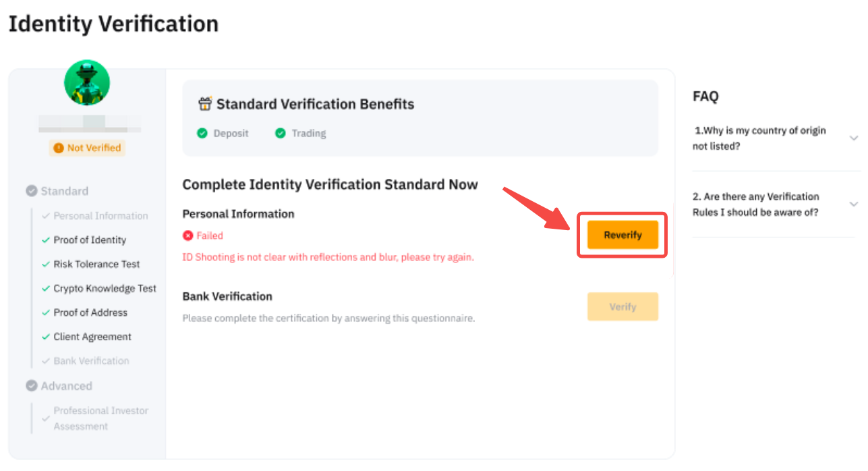Open the Client Agreement step

pyautogui.click(x=92, y=337)
